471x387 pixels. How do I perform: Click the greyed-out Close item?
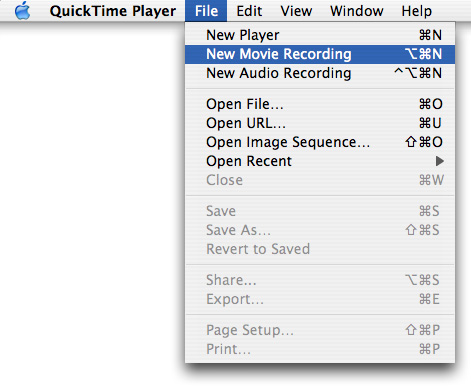coord(320,180)
